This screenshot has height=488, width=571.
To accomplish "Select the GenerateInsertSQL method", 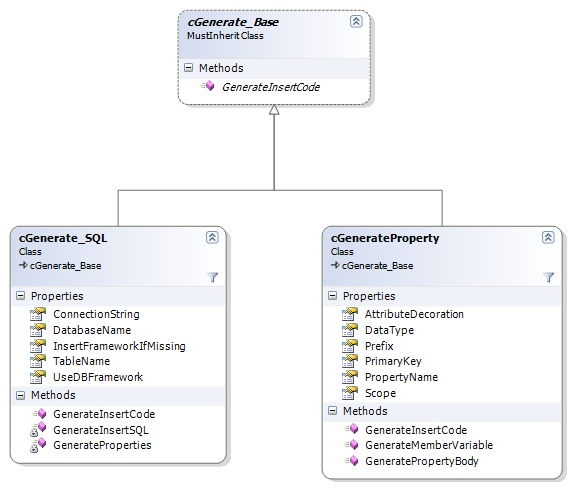I will (x=101, y=430).
